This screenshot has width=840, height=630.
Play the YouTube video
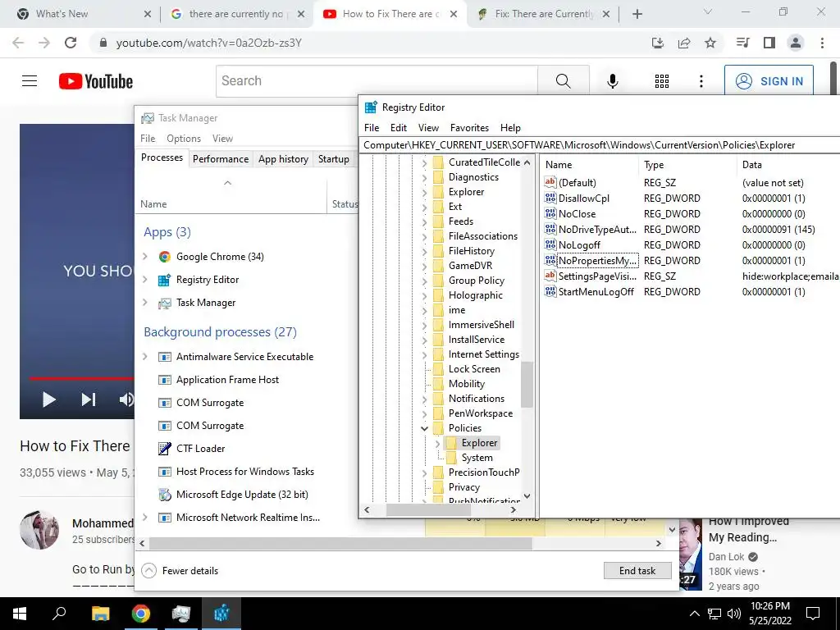pyautogui.click(x=48, y=399)
